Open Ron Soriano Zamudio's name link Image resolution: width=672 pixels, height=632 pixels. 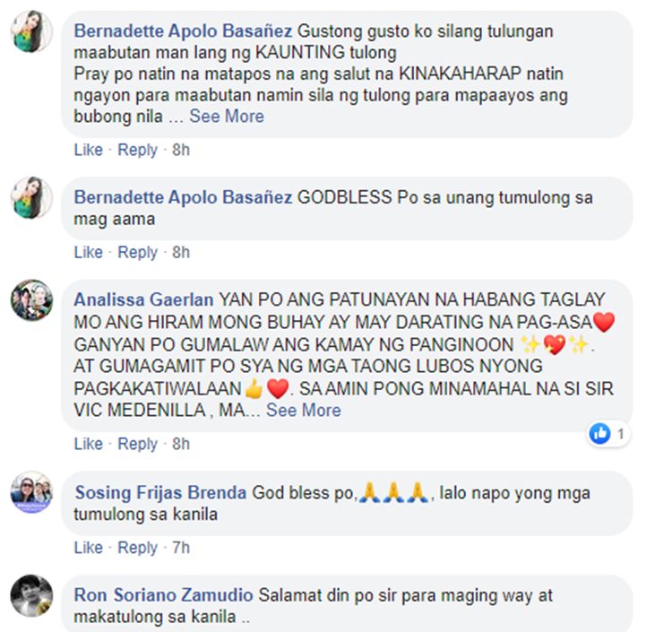163,595
